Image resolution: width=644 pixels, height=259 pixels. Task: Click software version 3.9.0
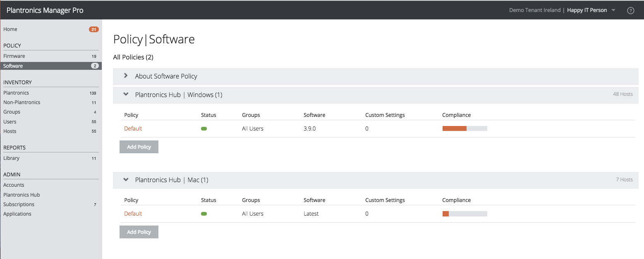click(309, 128)
